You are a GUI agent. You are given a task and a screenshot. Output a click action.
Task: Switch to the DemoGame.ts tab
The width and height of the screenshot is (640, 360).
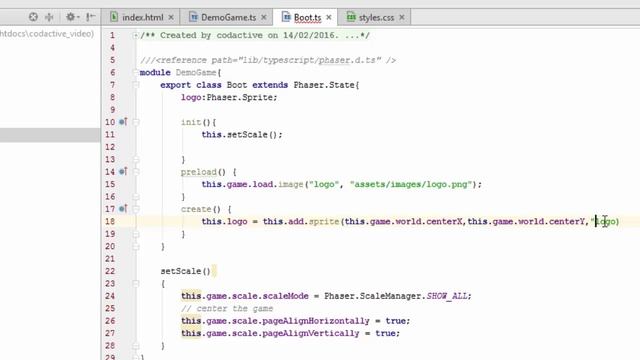[228, 18]
